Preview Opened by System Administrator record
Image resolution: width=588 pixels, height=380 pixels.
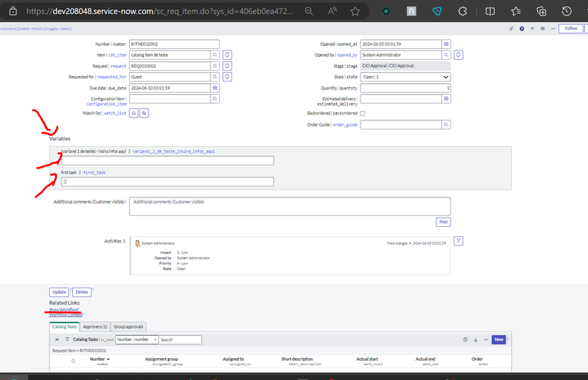point(458,54)
